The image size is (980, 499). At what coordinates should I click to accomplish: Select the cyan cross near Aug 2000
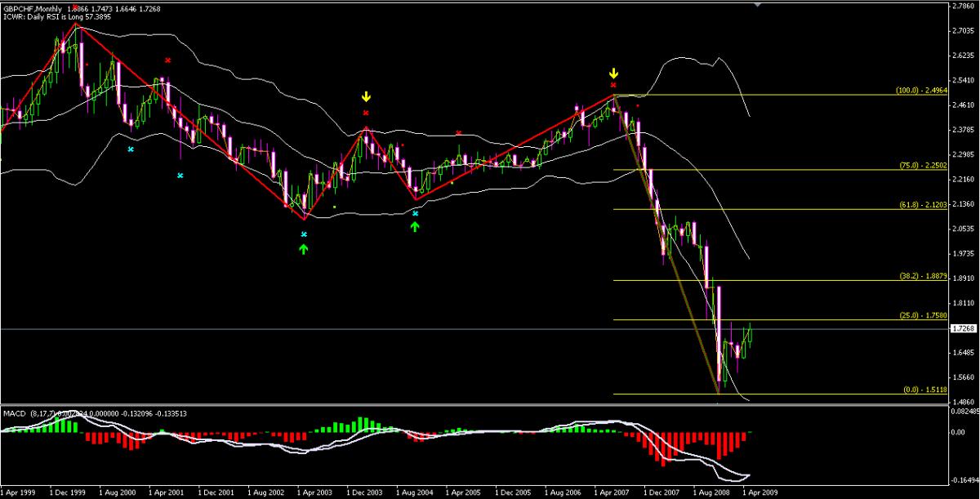pos(131,149)
